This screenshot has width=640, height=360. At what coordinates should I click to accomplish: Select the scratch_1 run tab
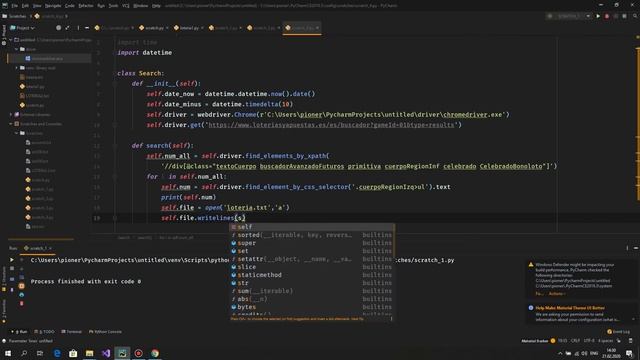tap(38, 248)
